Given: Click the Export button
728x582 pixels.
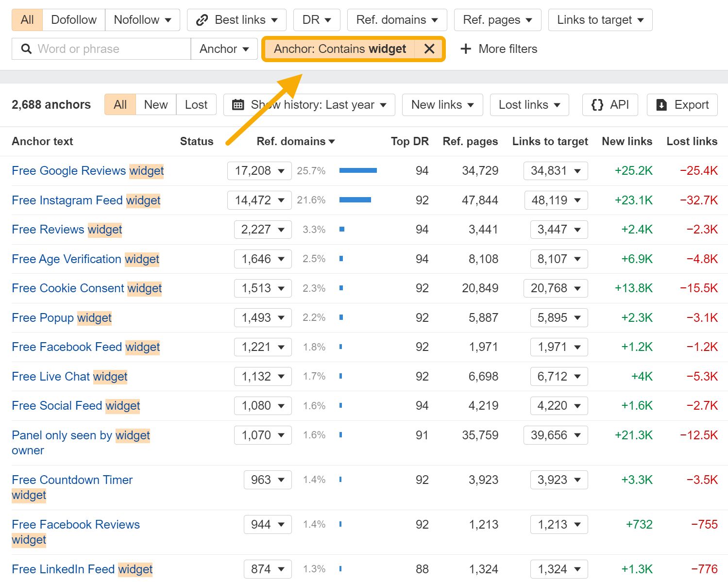Looking at the screenshot, I should pyautogui.click(x=682, y=104).
